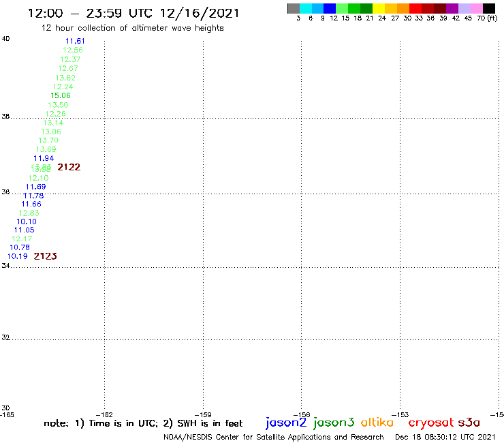Click the Dec 18 08:30:12 UTC timestamp

445,437
